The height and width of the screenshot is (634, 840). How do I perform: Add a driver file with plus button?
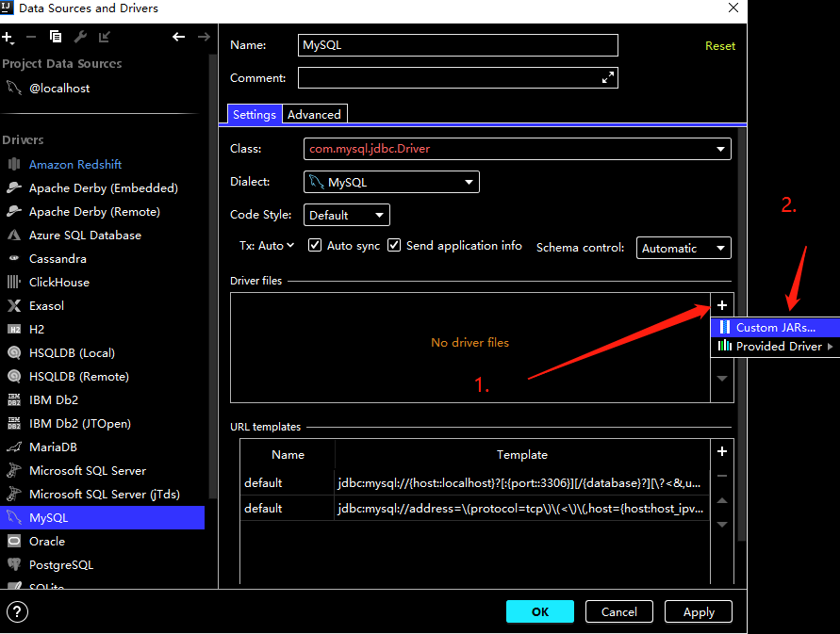(721, 305)
